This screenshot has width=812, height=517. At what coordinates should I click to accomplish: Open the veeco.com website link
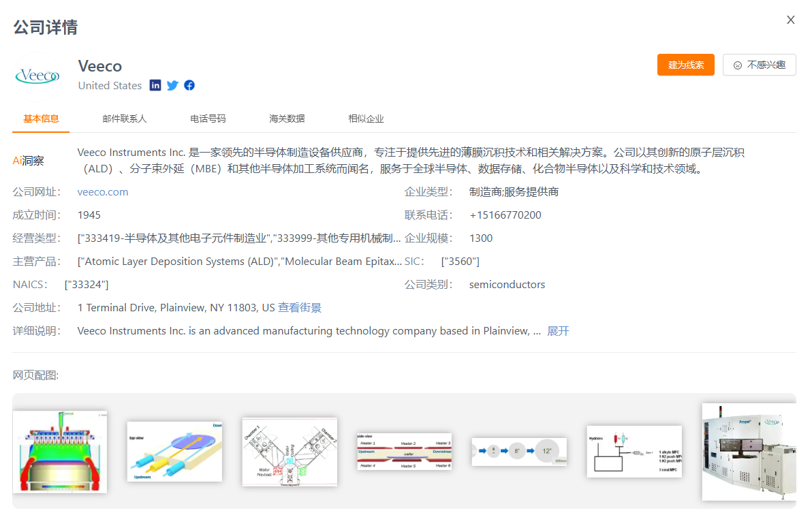103,191
